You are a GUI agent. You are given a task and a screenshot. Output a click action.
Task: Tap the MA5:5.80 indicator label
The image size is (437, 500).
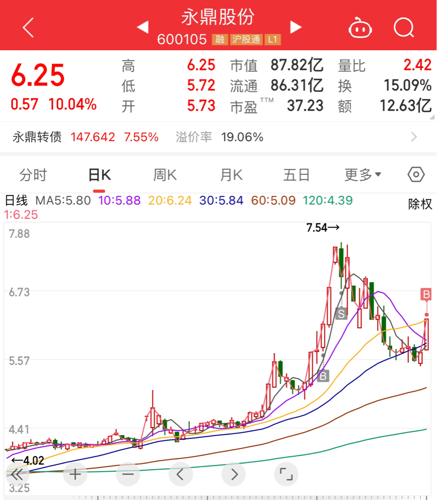pyautogui.click(x=63, y=201)
